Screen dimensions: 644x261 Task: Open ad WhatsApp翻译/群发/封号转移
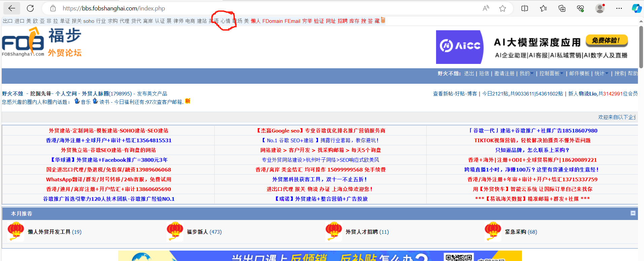pos(108,179)
